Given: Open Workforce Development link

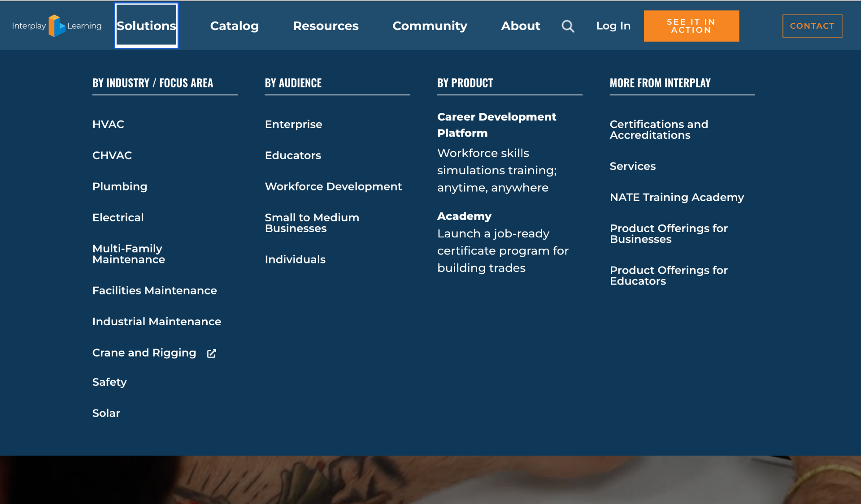Looking at the screenshot, I should pyautogui.click(x=333, y=187).
